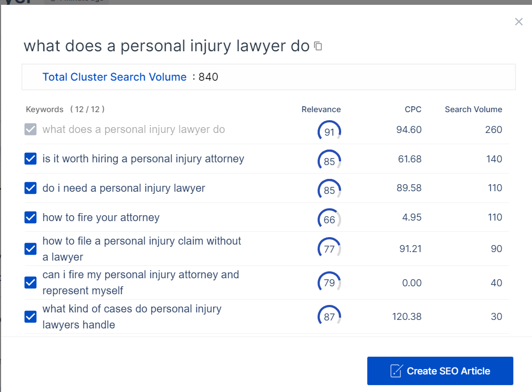Click the Total Cluster Search Volume link
This screenshot has width=532, height=392.
tap(114, 77)
